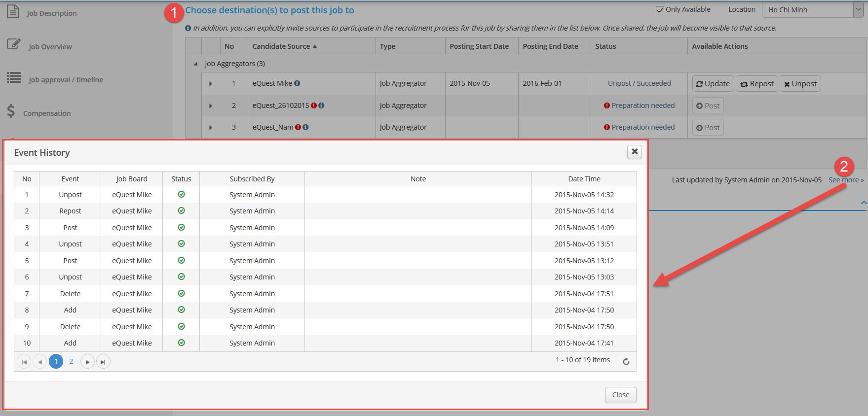Go to previous page of Event History
The width and height of the screenshot is (868, 416).
pos(40,362)
